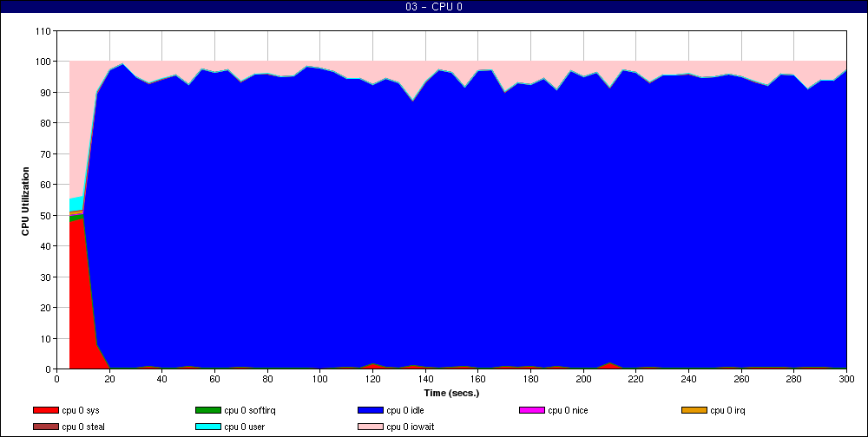This screenshot has height=437, width=868.
Task: Click the x-axis time value 60
Action: 214,379
